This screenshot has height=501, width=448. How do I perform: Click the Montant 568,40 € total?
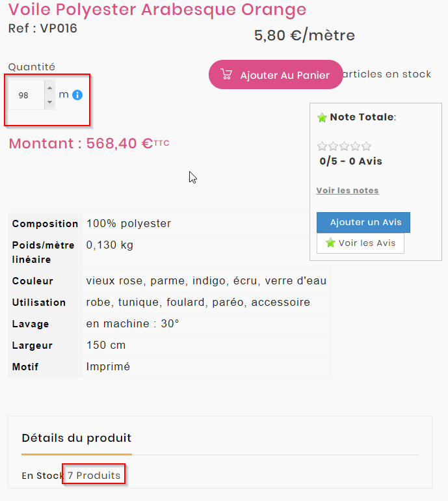[89, 143]
